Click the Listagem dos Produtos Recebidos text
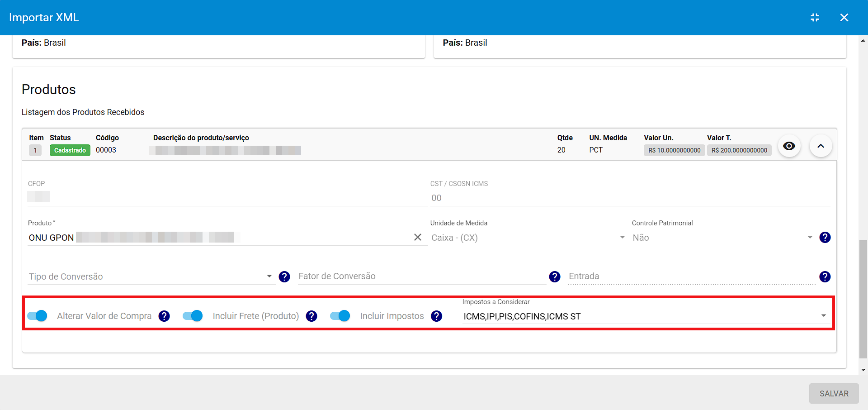The height and width of the screenshot is (410, 868). 83,112
